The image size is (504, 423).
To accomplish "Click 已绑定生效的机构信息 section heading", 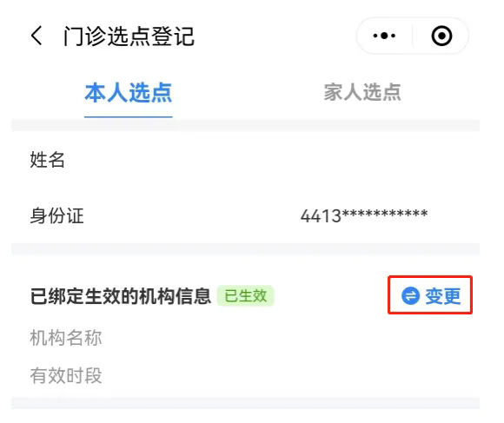I will point(121,296).
